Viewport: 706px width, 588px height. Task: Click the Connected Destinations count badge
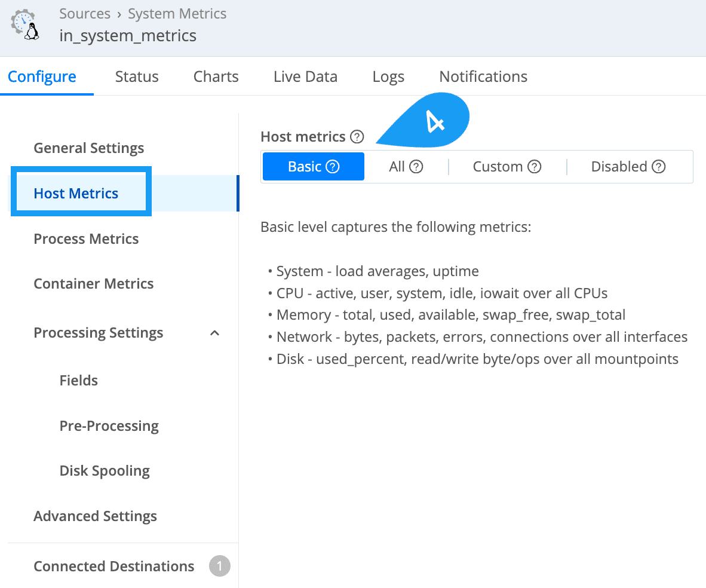[x=219, y=566]
